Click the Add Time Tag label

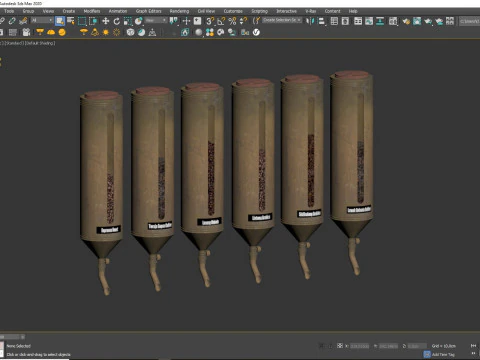443,354
